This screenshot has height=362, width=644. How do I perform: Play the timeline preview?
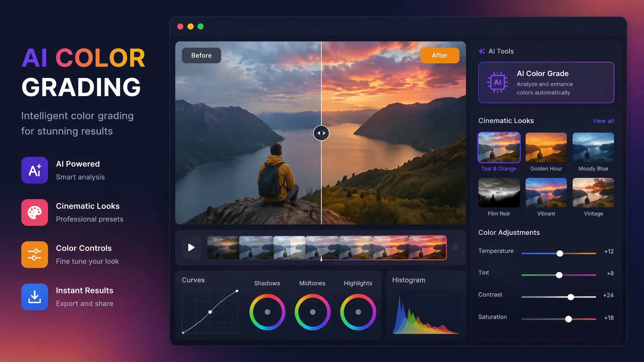(x=191, y=248)
